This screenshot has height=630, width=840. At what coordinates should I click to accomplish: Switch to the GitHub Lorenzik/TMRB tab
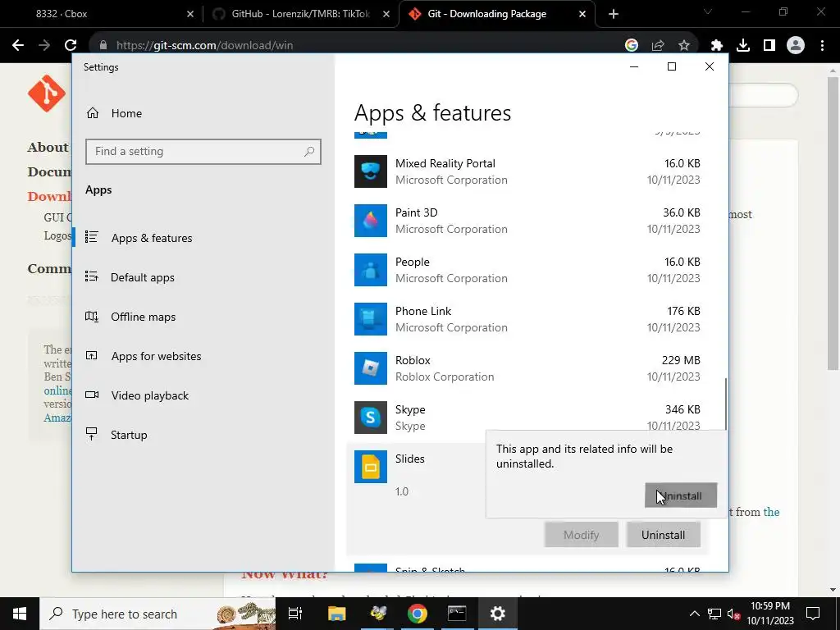pos(300,14)
